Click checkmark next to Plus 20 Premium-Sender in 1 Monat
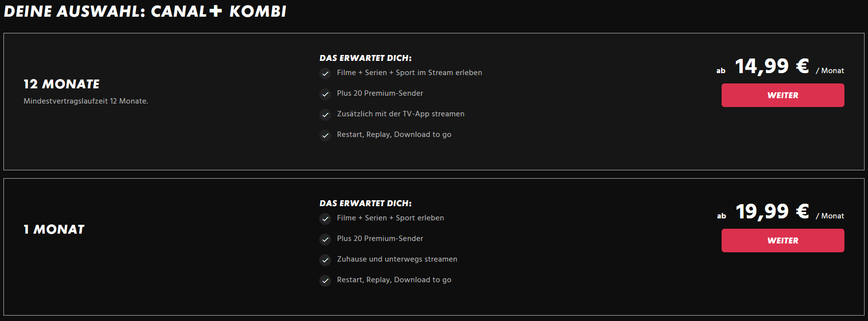This screenshot has height=321, width=868. (325, 240)
